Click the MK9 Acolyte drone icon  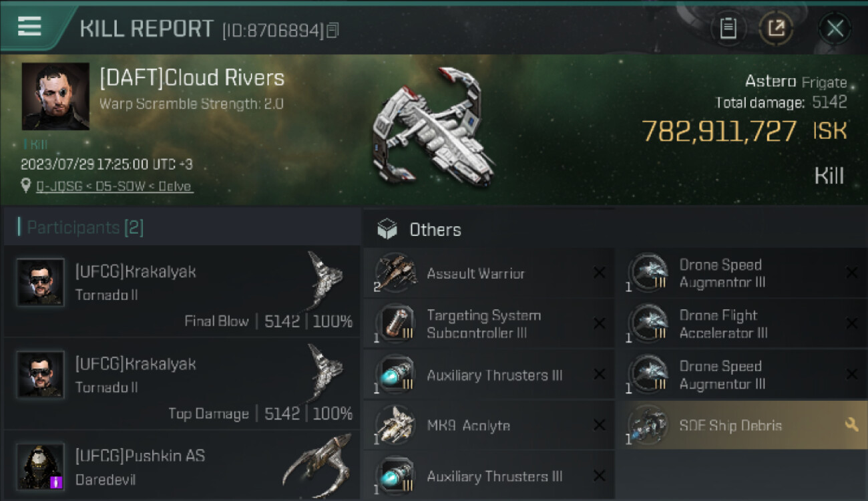396,426
